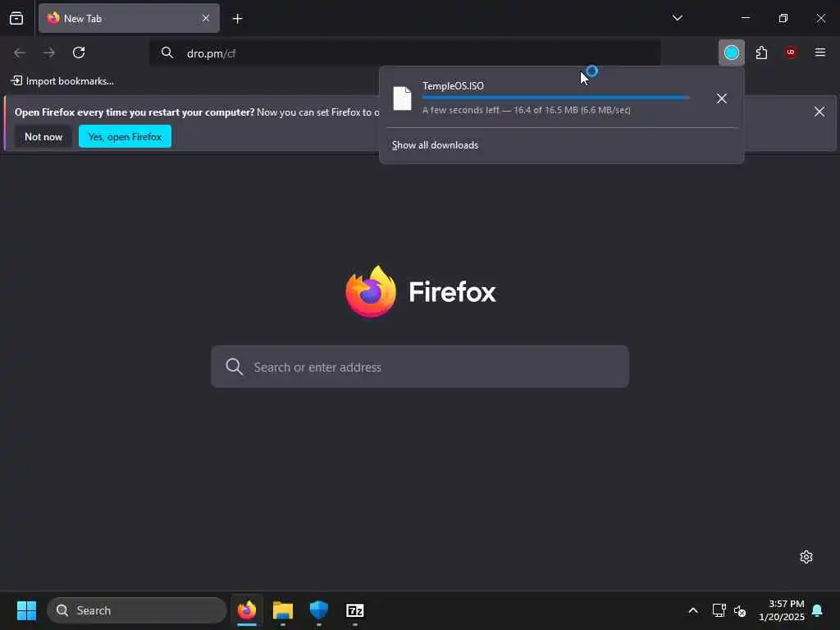Toggle the Downloads panel toolbar button
The width and height of the screenshot is (840, 630).
click(731, 52)
